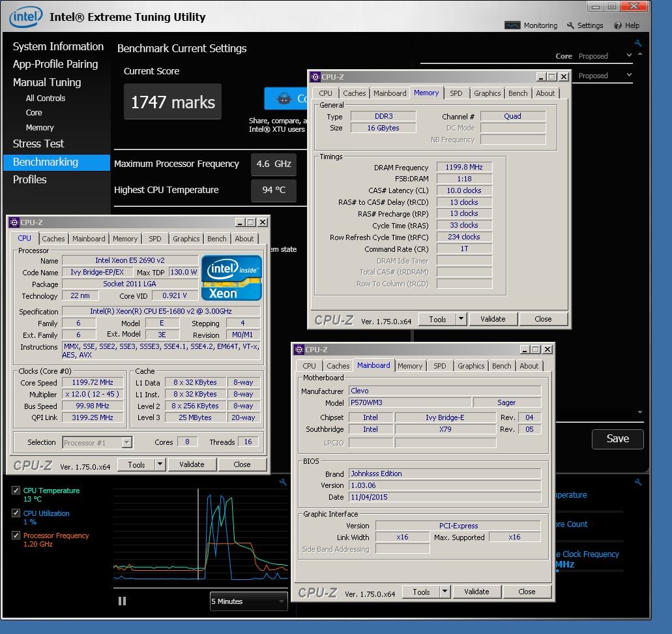Screen dimensions: 672x634
Task: Uncheck the CPU Utilization checkbox
Action: tap(16, 513)
